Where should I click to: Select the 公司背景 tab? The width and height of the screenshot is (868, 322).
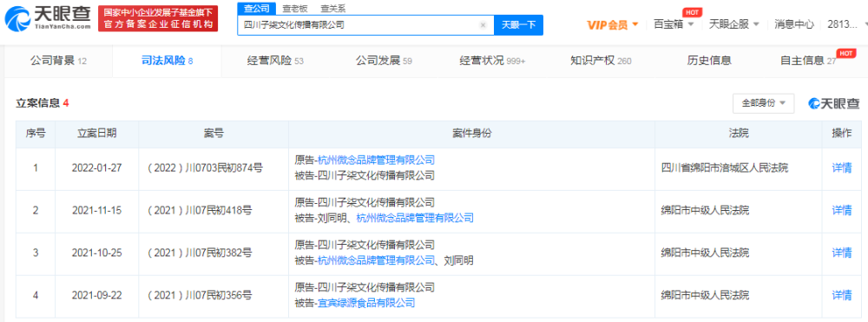[x=58, y=61]
